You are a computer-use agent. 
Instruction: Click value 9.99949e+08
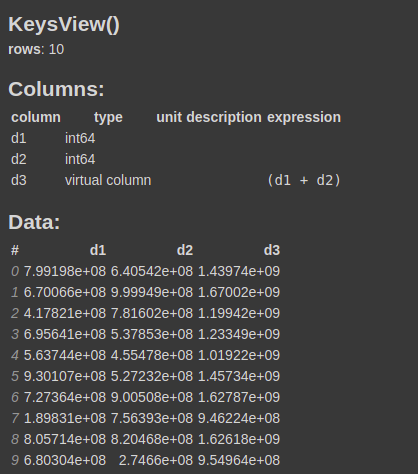pyautogui.click(x=152, y=292)
